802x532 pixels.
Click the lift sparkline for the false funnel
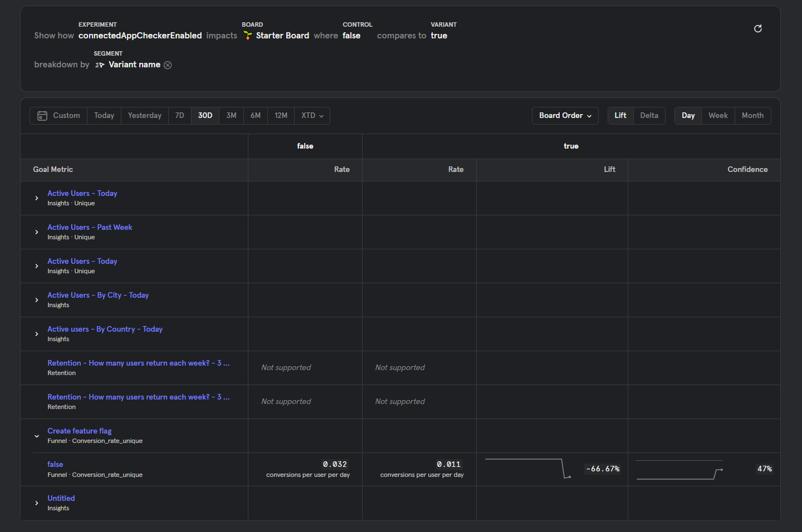point(527,469)
